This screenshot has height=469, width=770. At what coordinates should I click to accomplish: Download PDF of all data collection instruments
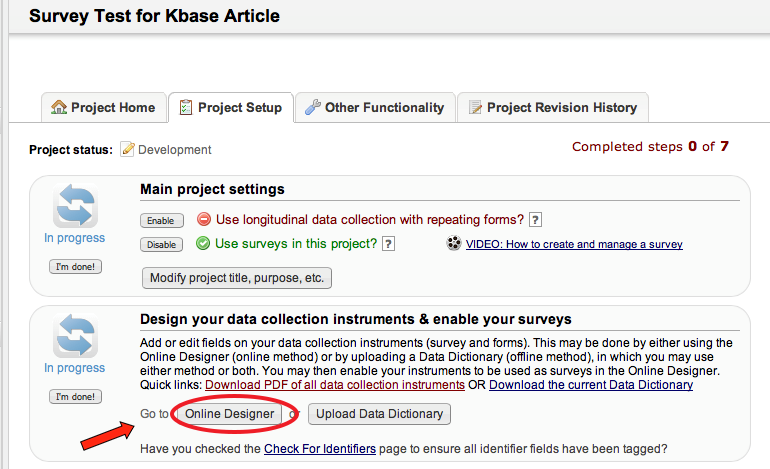(334, 385)
